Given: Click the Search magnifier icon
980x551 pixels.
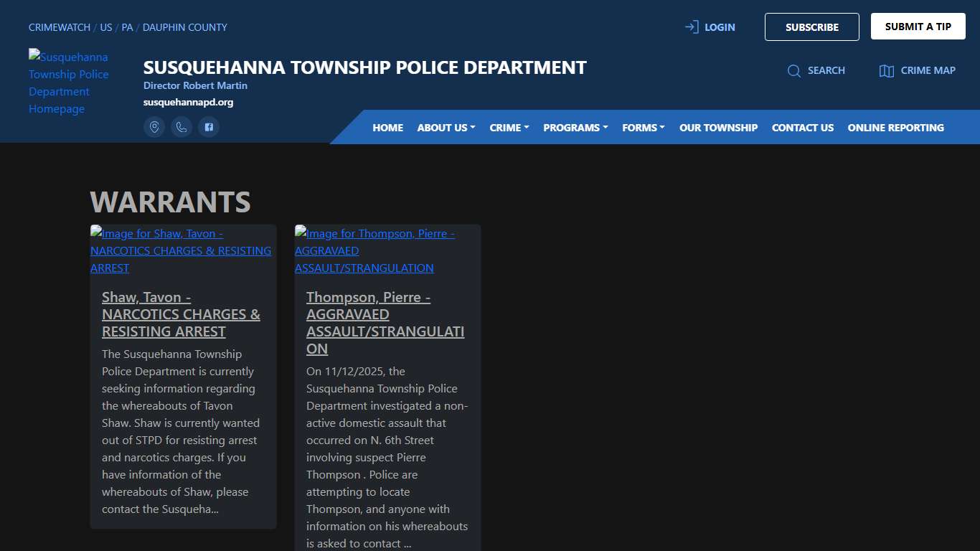Looking at the screenshot, I should coord(794,70).
